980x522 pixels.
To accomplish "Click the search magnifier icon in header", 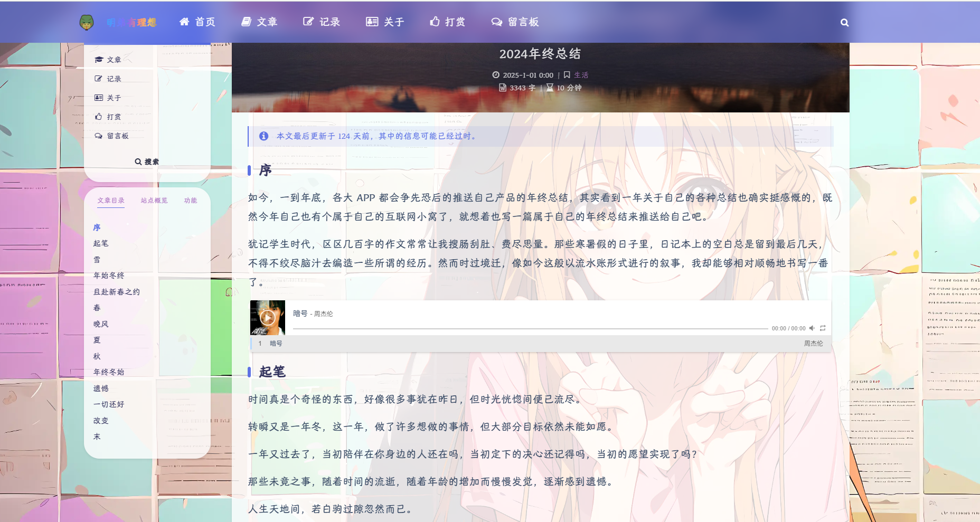I will (845, 23).
